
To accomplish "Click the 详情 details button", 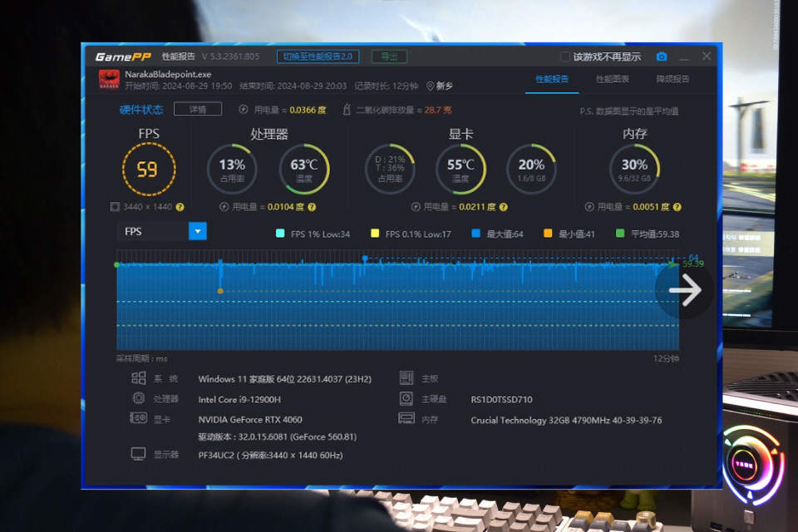I will pos(198,109).
